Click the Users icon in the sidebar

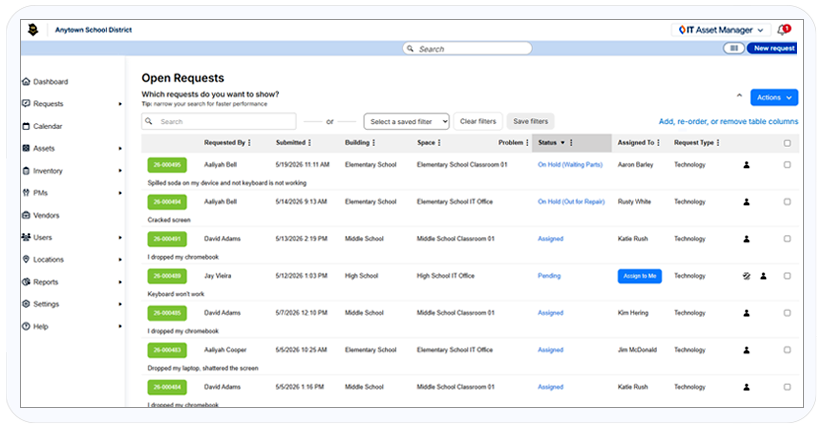26,237
